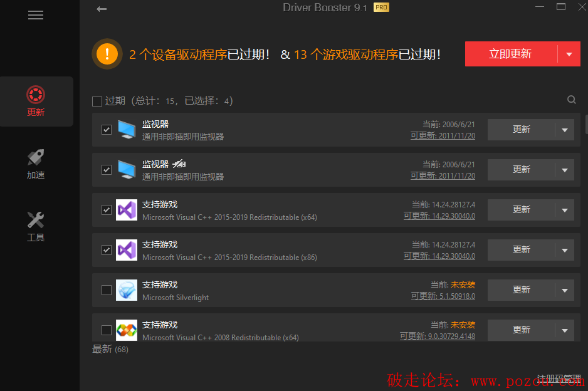This screenshot has width=588, height=391.
Task: Select text "Microsoft Visual C++ 2008 Redistributable (x64)"
Action: (221, 337)
